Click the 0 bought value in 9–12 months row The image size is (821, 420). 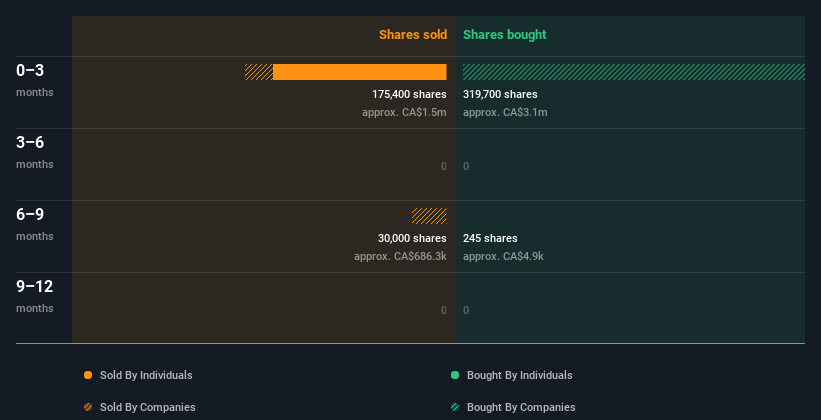click(x=466, y=310)
